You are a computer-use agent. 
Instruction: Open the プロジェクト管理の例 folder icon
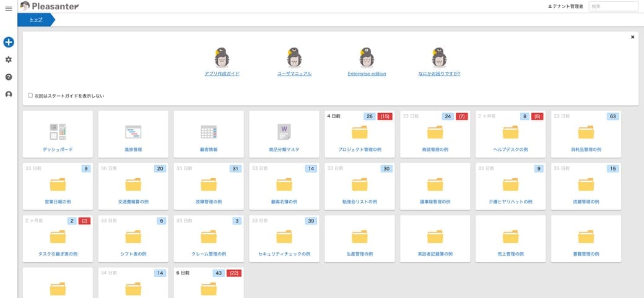[359, 132]
